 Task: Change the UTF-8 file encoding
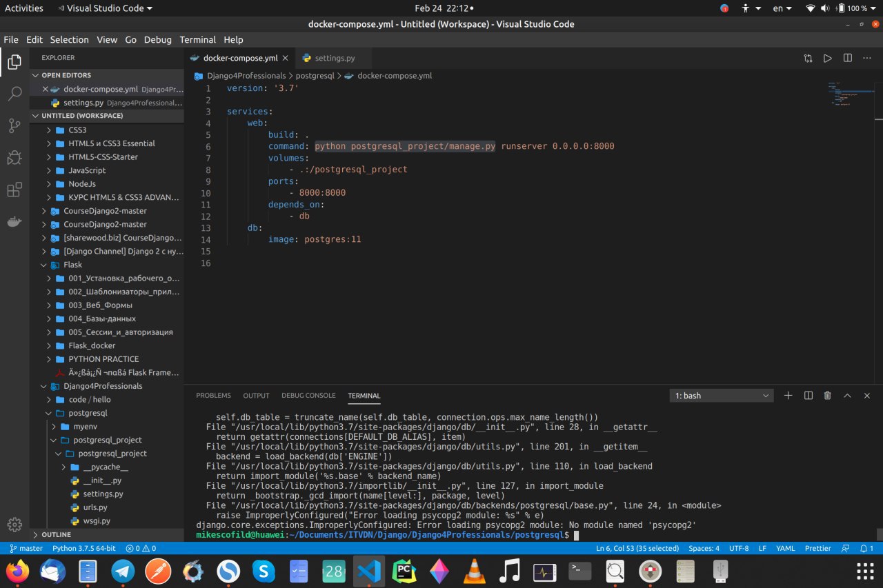(739, 549)
